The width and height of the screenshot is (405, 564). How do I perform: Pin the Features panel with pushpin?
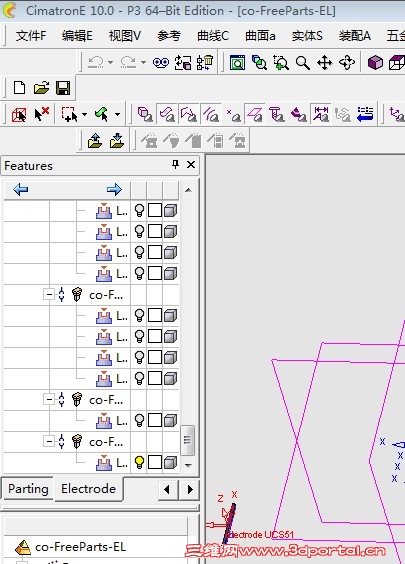coord(175,165)
